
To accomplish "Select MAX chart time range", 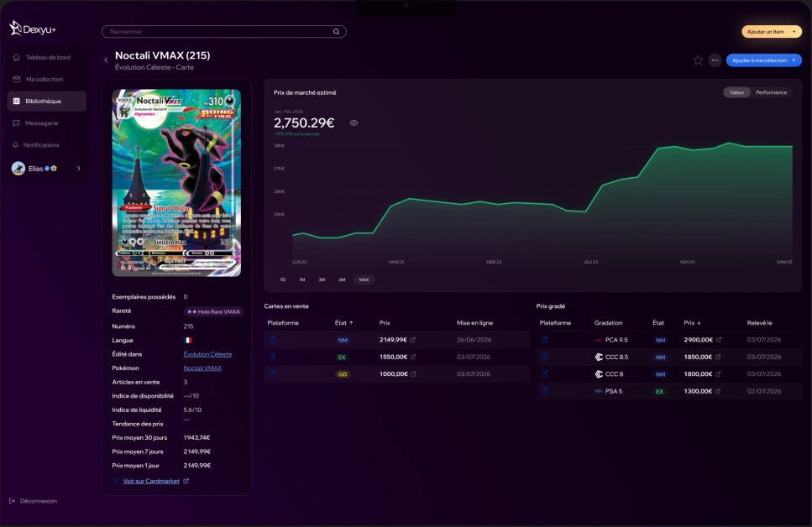I will (x=364, y=279).
